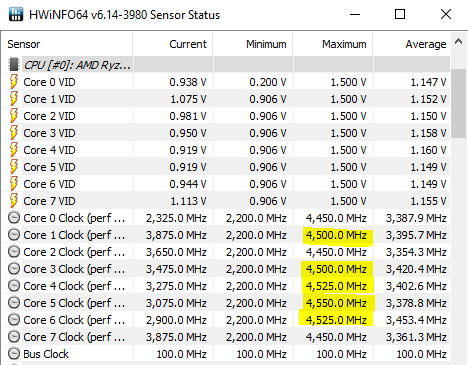Click the clock icon for Core 1 Clock

[x=14, y=235]
